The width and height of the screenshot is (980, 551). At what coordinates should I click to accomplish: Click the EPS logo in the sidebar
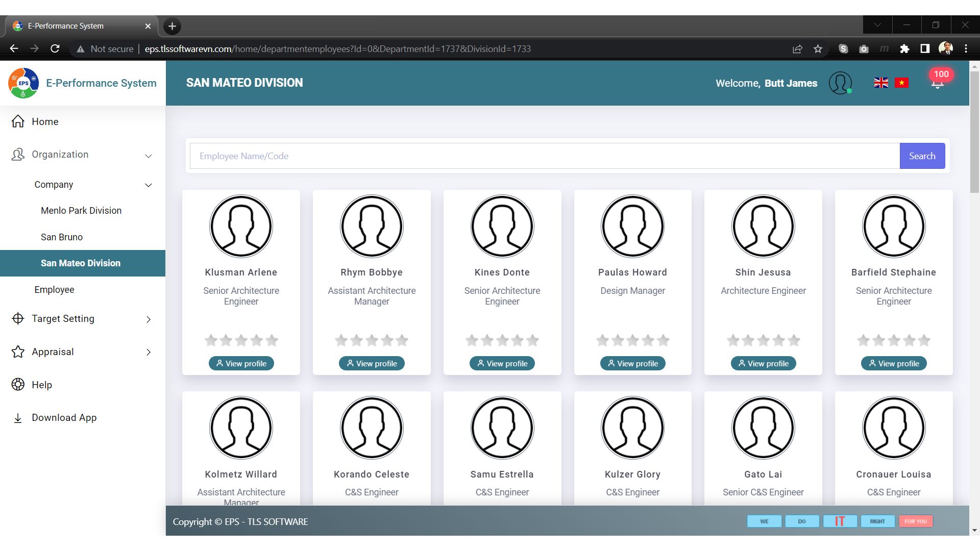(23, 83)
